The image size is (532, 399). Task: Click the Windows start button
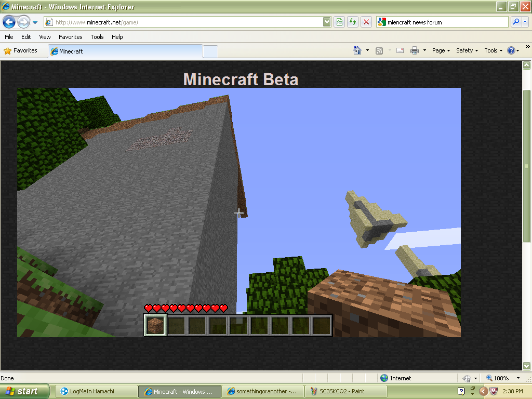[x=24, y=391]
